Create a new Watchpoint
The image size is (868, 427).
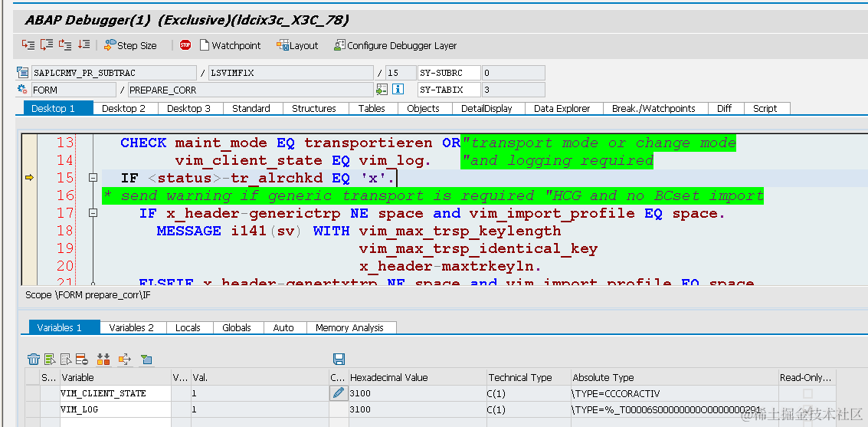click(x=230, y=45)
